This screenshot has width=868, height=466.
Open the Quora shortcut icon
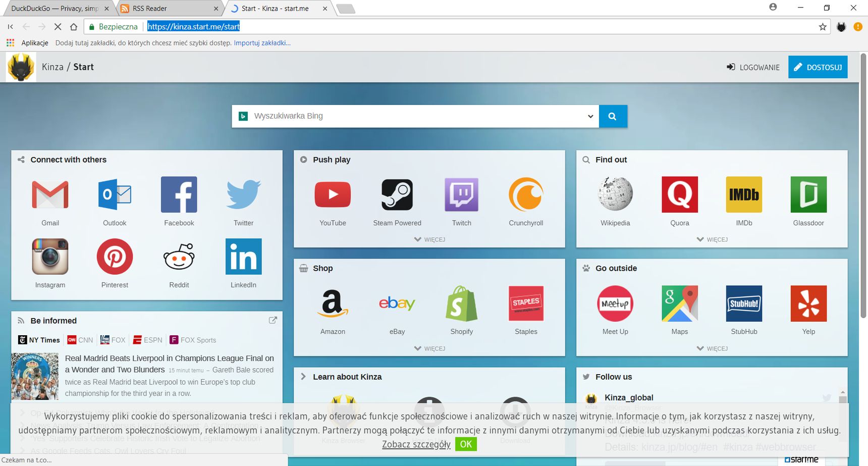(680, 194)
